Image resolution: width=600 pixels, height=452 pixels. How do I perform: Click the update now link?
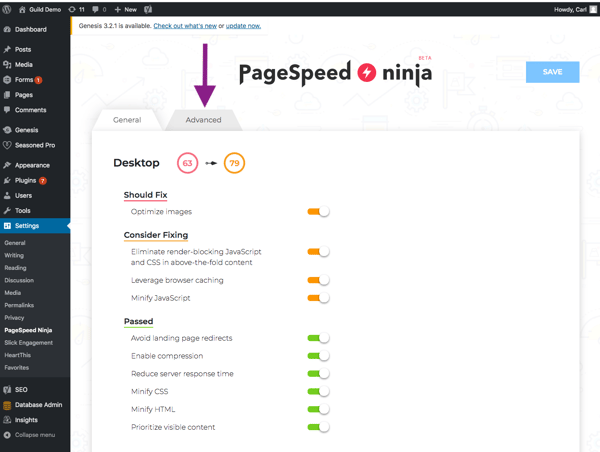pos(243,26)
